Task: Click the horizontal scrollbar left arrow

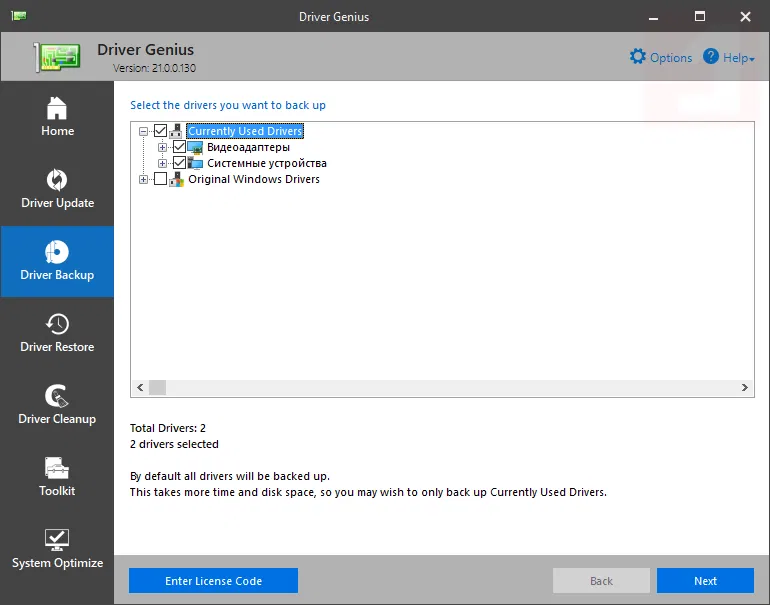Action: [x=140, y=387]
